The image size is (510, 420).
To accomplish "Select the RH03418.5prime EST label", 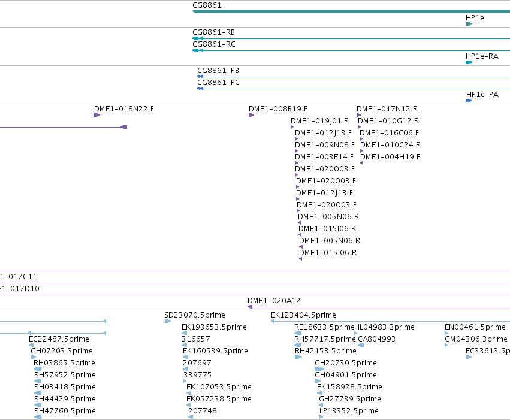I will (65, 387).
